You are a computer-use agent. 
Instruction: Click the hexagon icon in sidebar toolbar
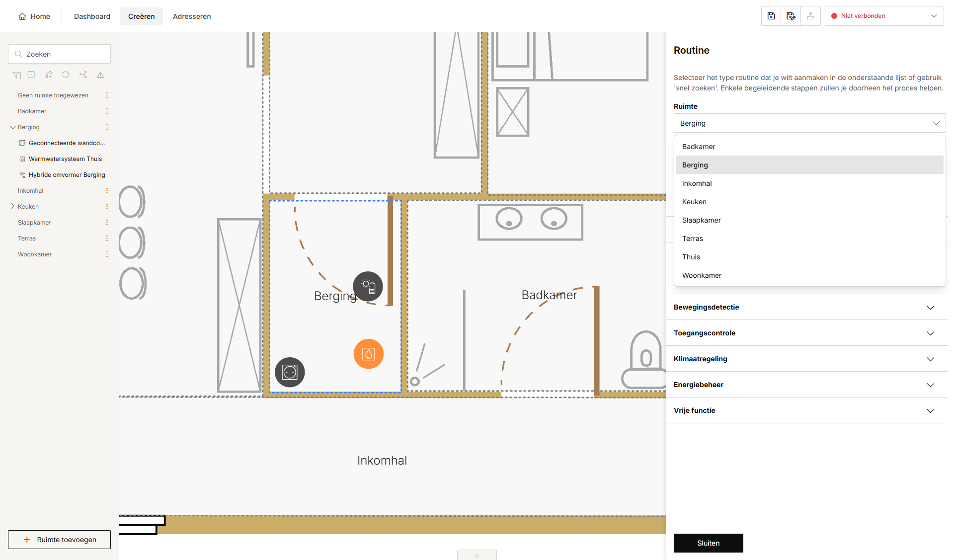click(66, 75)
